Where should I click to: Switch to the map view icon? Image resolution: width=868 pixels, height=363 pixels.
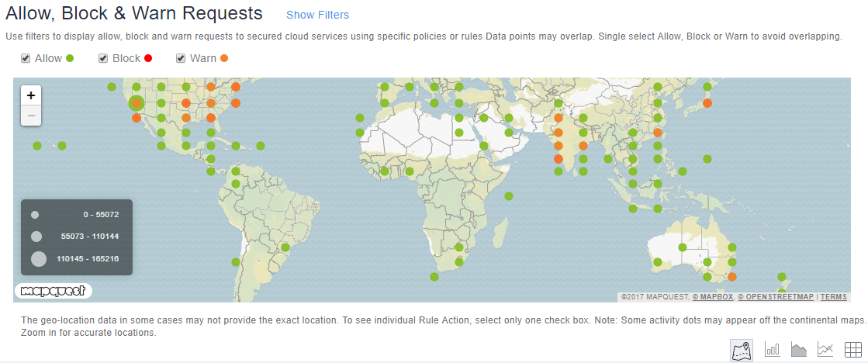pyautogui.click(x=742, y=350)
